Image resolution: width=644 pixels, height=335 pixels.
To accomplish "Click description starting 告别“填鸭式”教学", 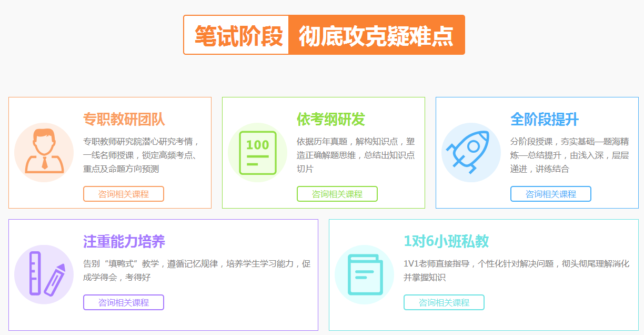I will [x=197, y=270].
